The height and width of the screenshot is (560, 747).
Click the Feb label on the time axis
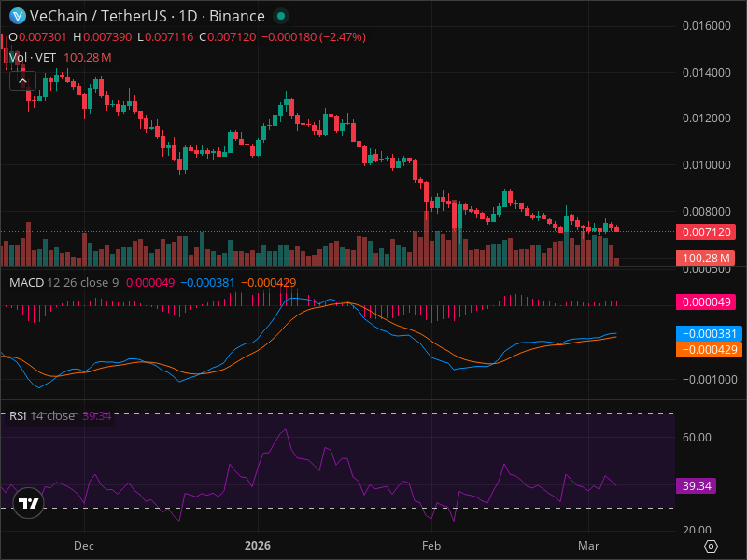pos(431,546)
